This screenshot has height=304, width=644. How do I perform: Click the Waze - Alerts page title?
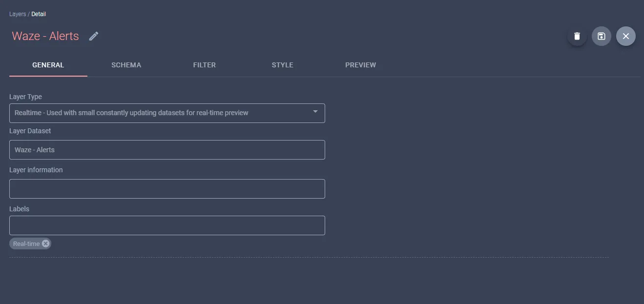coord(45,36)
